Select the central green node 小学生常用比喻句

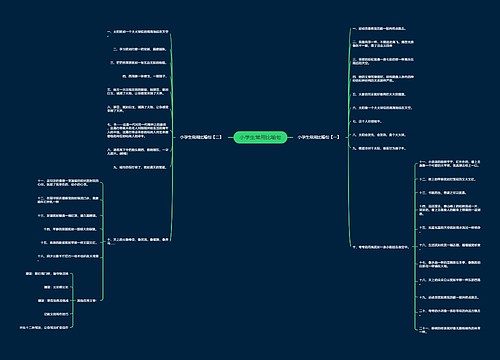pyautogui.click(x=260, y=137)
